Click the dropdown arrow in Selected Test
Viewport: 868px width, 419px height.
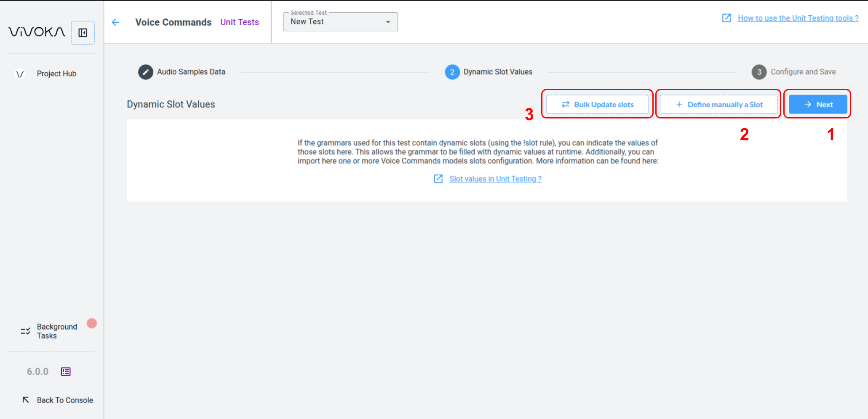click(x=388, y=22)
